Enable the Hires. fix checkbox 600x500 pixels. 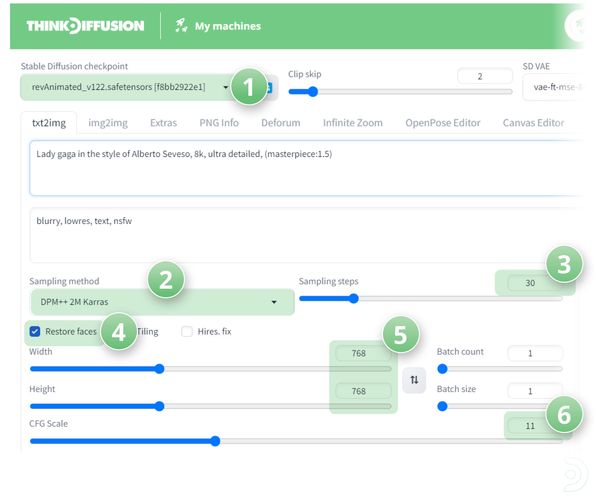click(x=187, y=331)
